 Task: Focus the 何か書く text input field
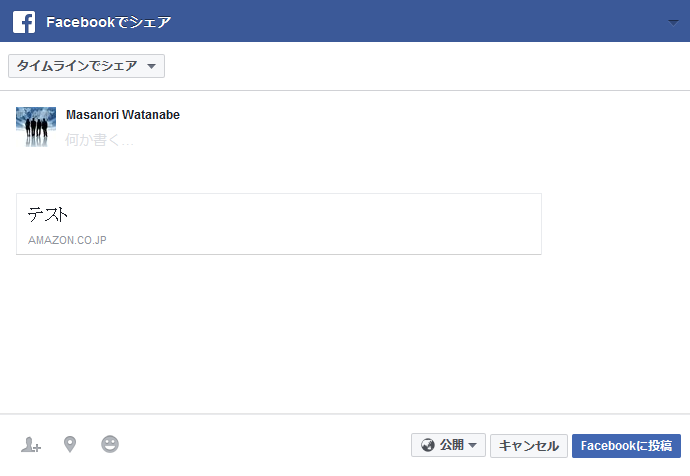pos(99,140)
